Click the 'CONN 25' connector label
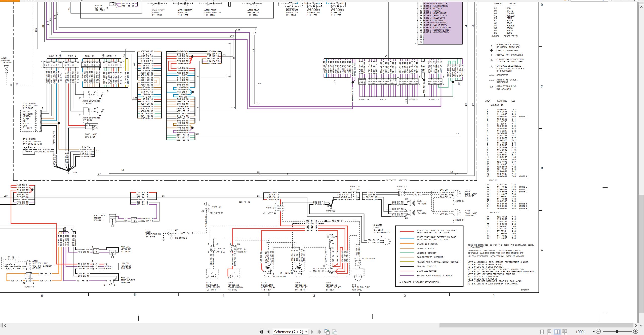 pos(217,207)
